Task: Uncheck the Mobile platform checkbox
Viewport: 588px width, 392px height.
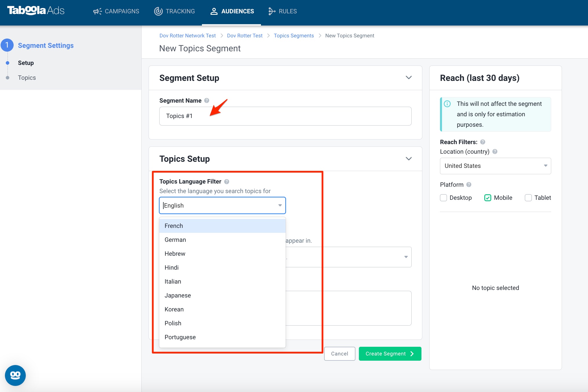Action: pos(488,198)
